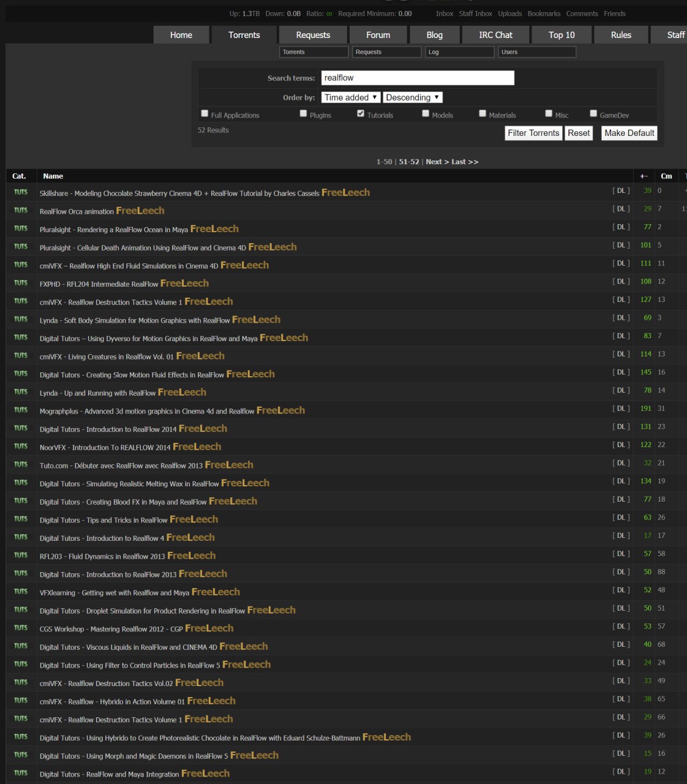
Task: Click TUTS icon for Cellular Death Animation row
Action: 21,246
